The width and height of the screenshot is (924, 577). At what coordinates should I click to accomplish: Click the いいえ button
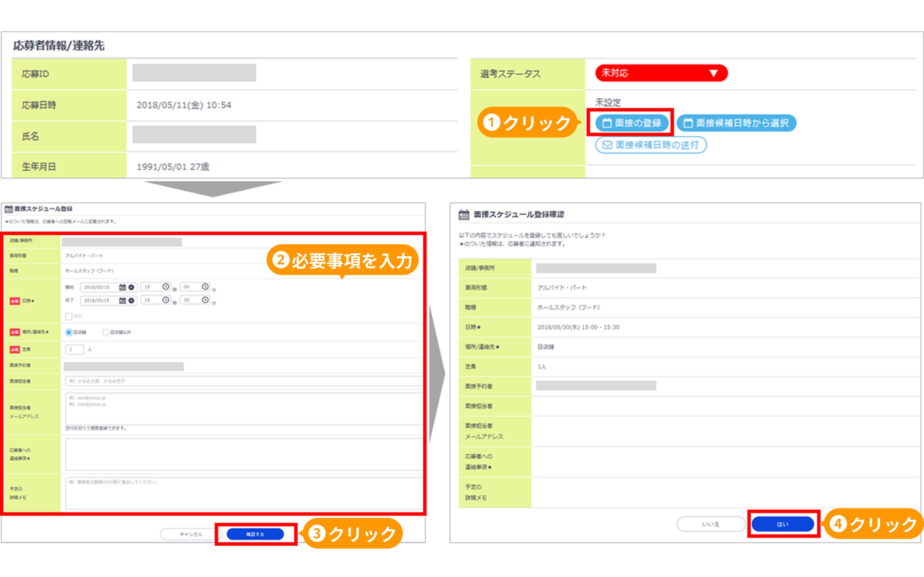click(x=711, y=524)
